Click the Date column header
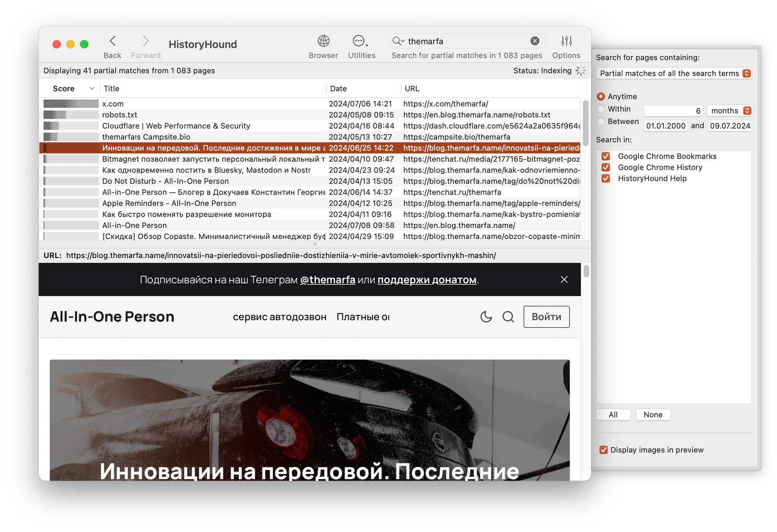Viewport: 777px width, 532px height. 338,89
